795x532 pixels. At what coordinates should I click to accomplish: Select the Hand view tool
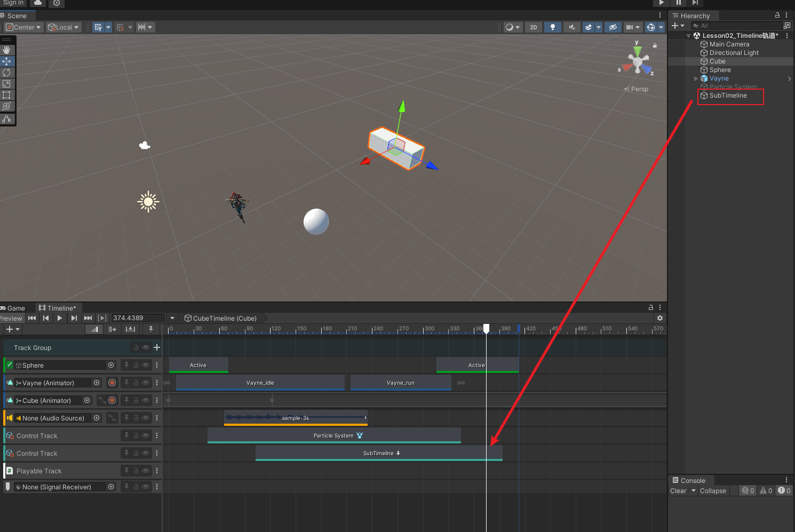6,50
